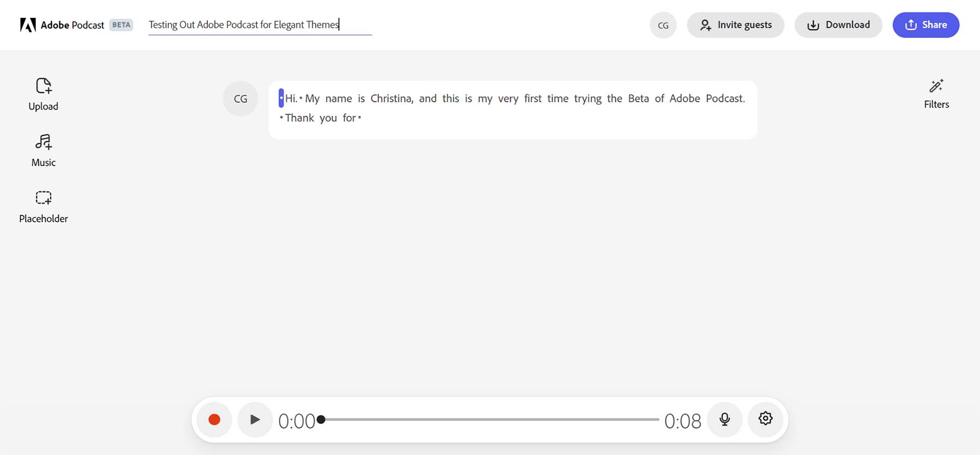Viewport: 980px width, 455px height.
Task: Edit the project title field
Action: pos(260,25)
